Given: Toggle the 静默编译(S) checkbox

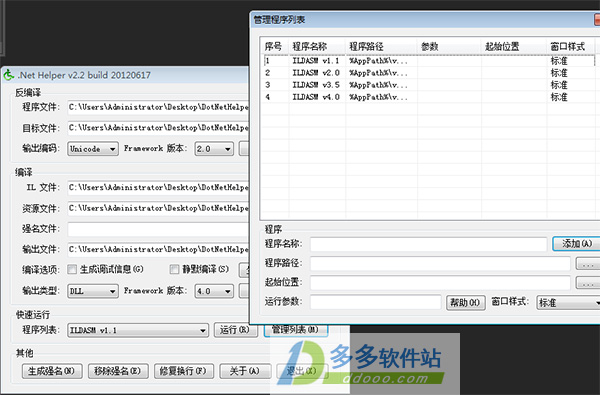Looking at the screenshot, I should pos(174,269).
